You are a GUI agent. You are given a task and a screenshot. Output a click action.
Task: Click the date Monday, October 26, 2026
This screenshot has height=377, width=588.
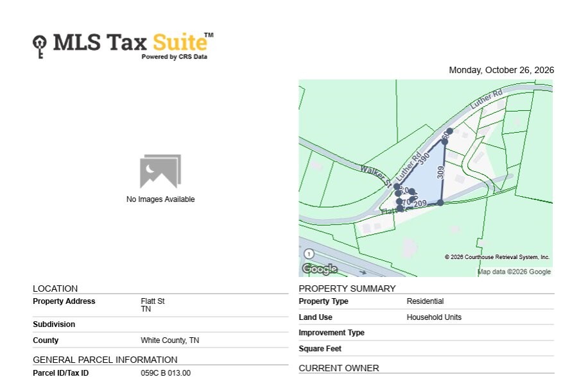tap(501, 70)
